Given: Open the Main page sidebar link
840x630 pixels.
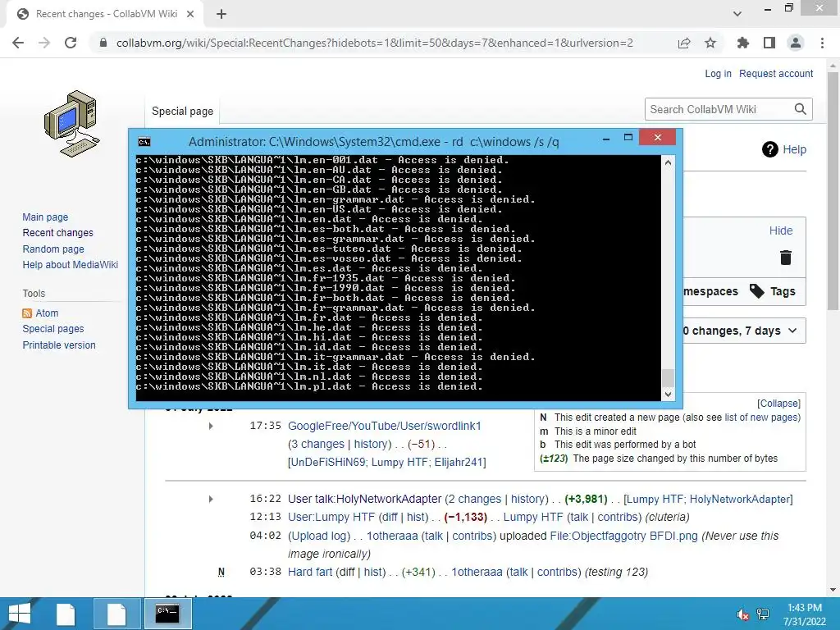Looking at the screenshot, I should [x=46, y=217].
